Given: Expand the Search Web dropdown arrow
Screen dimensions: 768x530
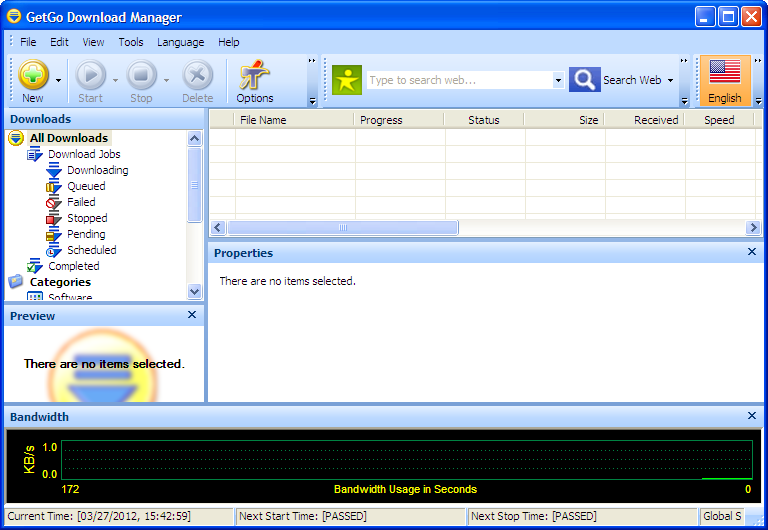Looking at the screenshot, I should [x=670, y=80].
